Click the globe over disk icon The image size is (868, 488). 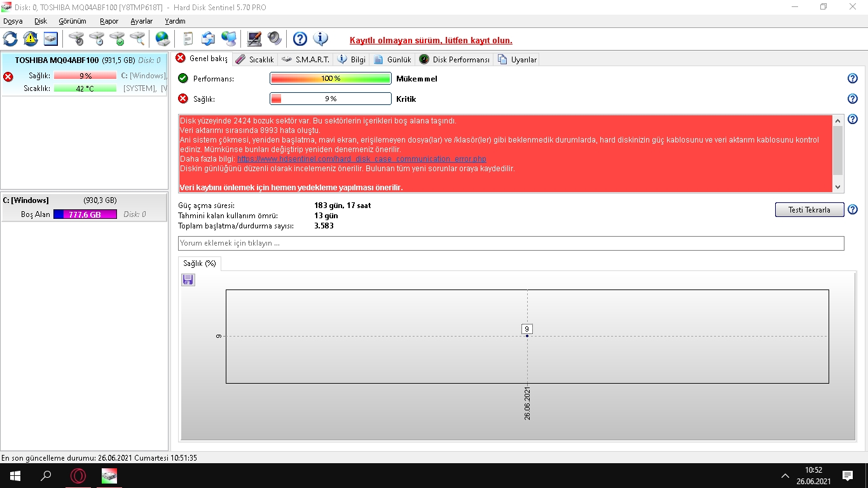(x=163, y=39)
